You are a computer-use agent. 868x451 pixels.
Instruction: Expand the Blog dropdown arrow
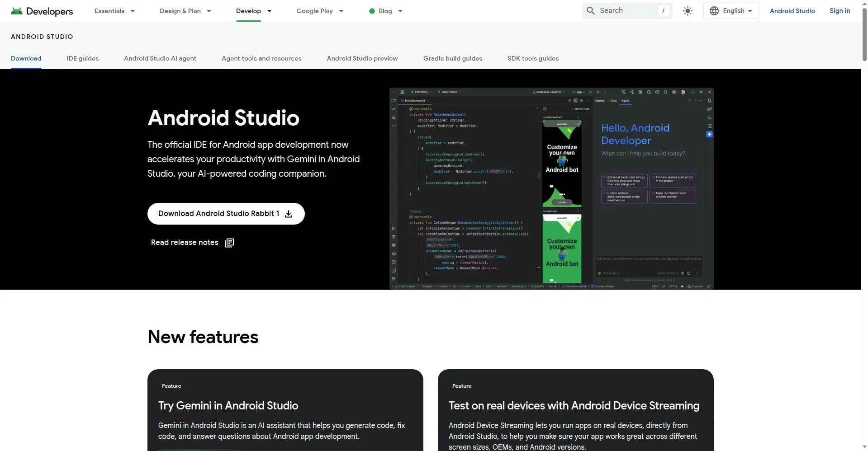400,11
